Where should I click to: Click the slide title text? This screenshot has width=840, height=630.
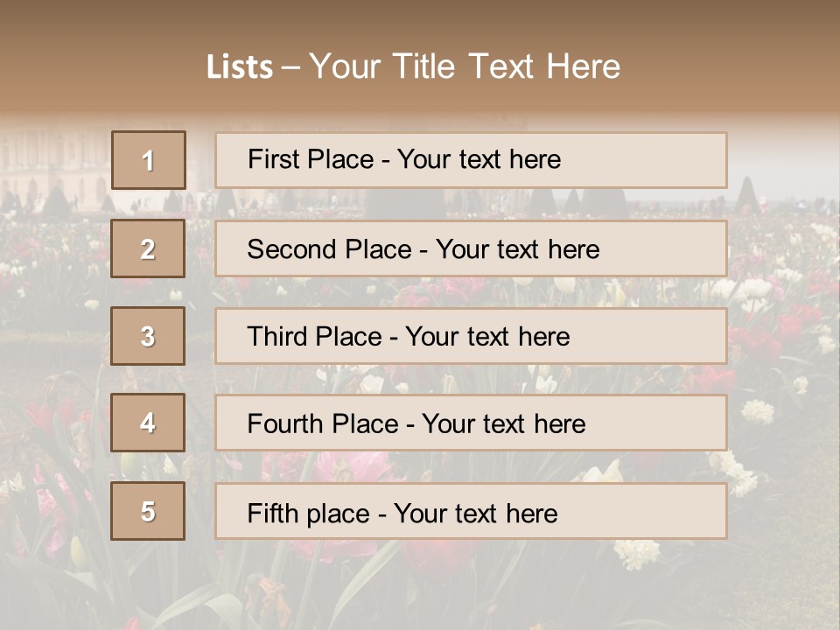pyautogui.click(x=413, y=66)
